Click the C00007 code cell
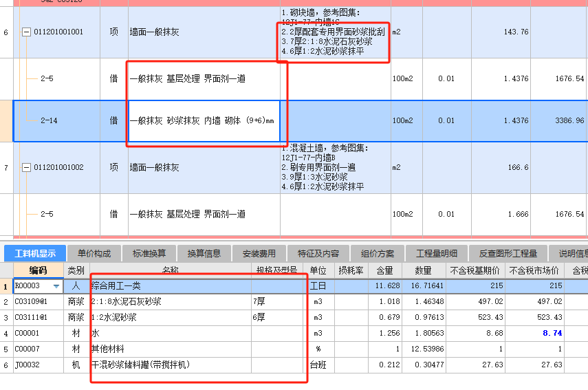The height and width of the screenshot is (390, 588). point(39,349)
